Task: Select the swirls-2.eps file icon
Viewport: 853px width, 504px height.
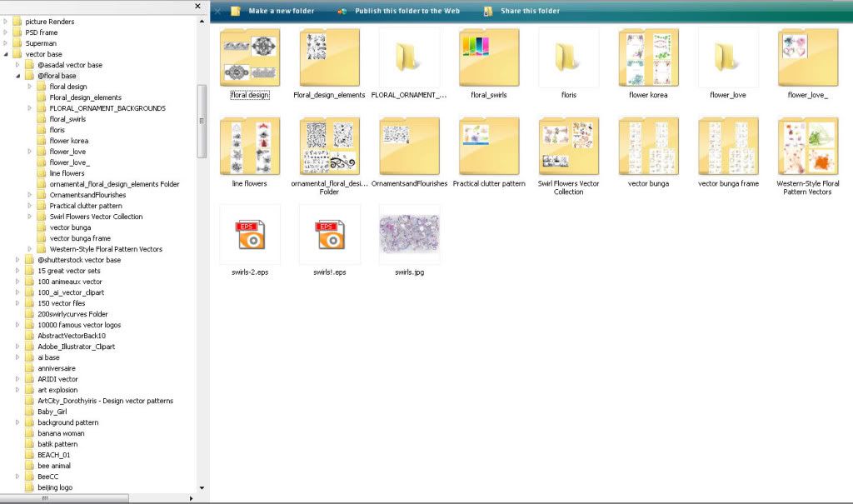Action: pos(250,235)
